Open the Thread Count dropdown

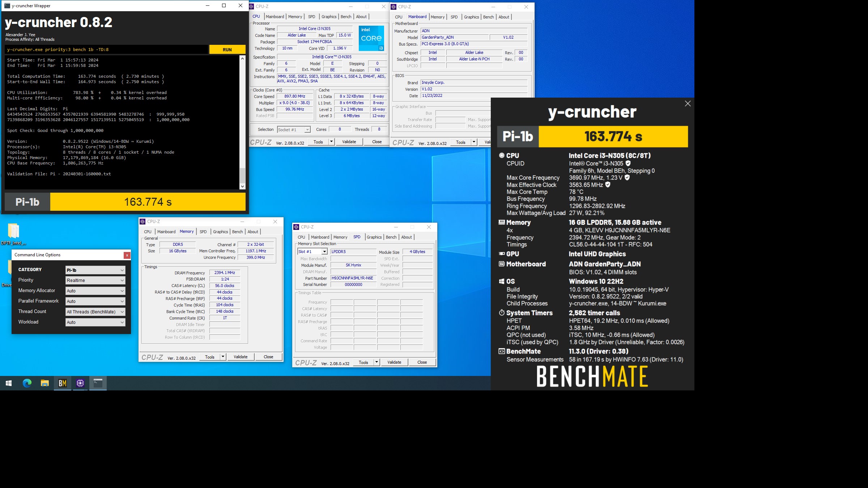(95, 312)
